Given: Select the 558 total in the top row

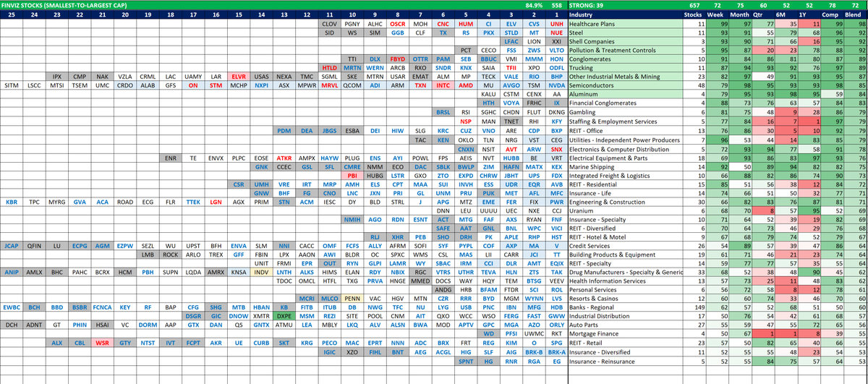Looking at the screenshot, I should [x=556, y=5].
